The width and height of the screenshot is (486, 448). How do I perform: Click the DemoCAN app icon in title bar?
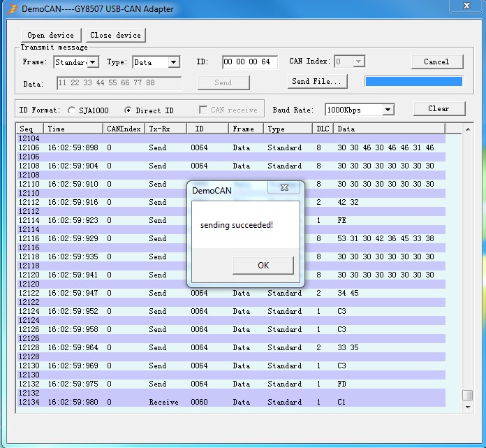tap(12, 8)
